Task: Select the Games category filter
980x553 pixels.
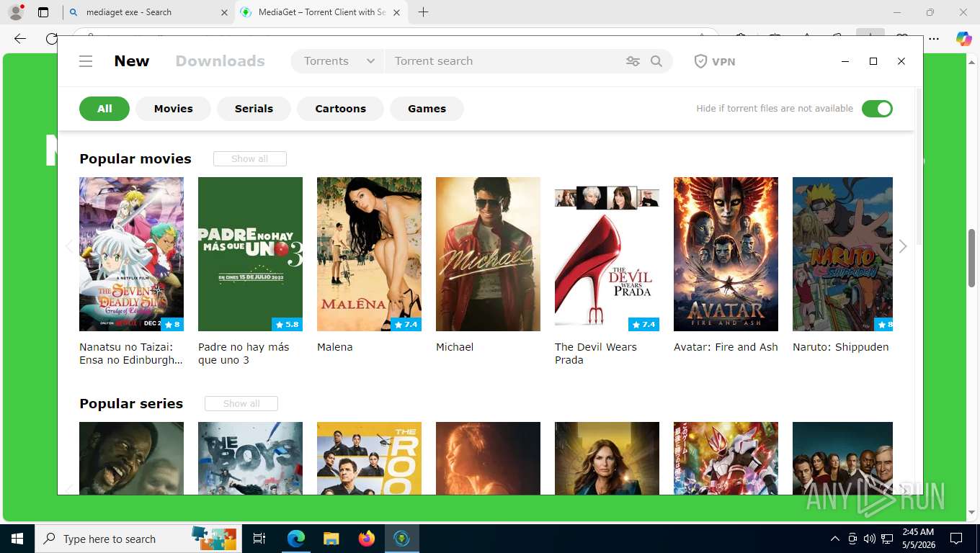Action: tap(427, 109)
